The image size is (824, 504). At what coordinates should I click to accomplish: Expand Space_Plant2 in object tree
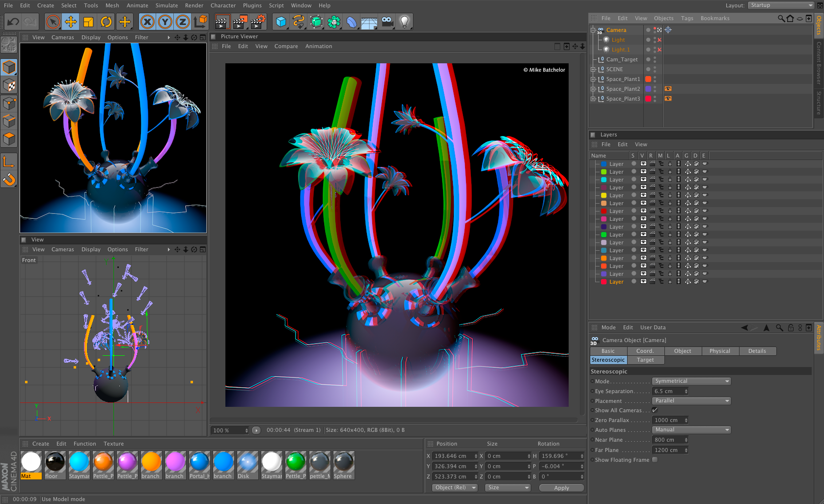593,89
